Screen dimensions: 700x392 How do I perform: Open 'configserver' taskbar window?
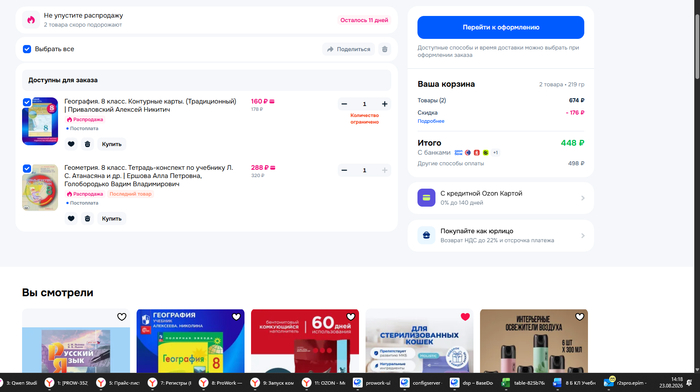point(421,383)
